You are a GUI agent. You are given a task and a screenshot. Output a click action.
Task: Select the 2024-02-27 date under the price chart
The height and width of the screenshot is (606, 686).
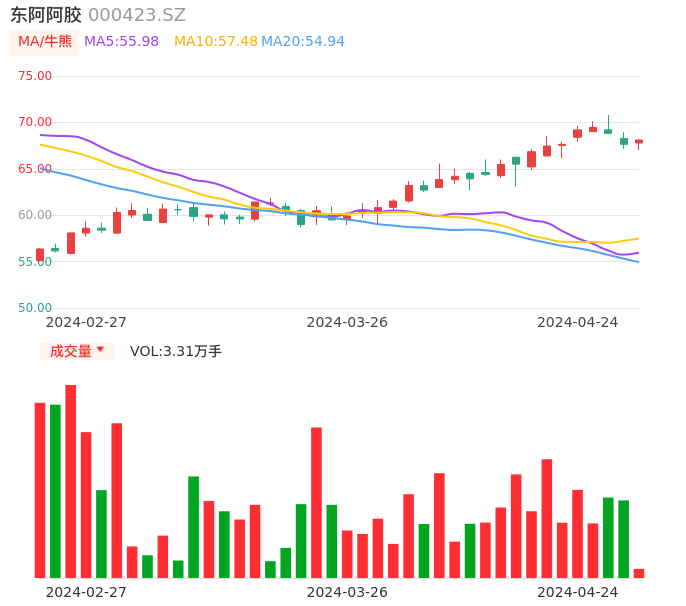[86, 322]
